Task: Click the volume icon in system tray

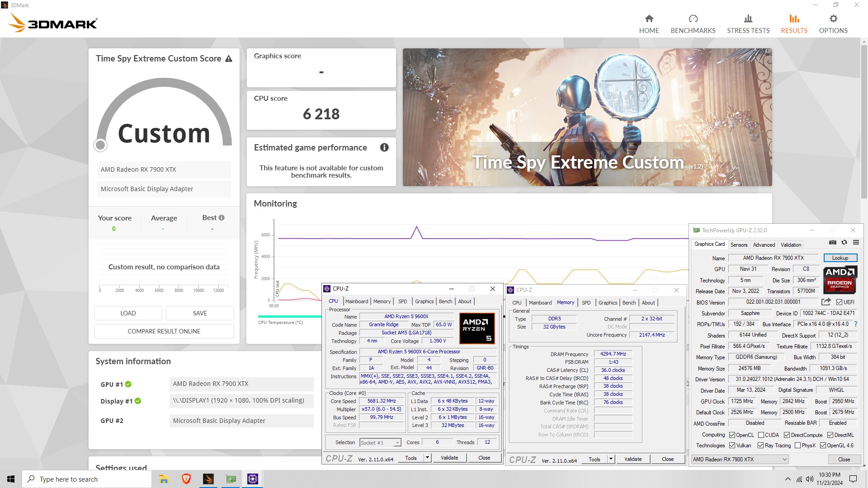Action: tap(810, 479)
